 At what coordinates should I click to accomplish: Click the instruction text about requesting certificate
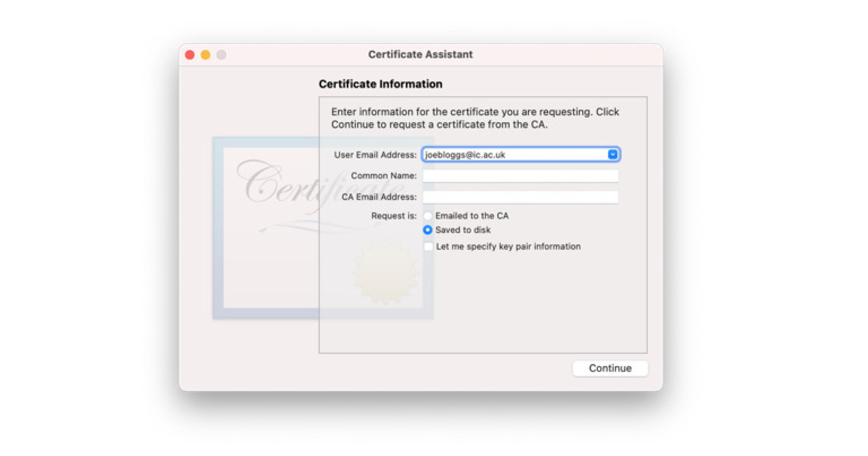(475, 118)
